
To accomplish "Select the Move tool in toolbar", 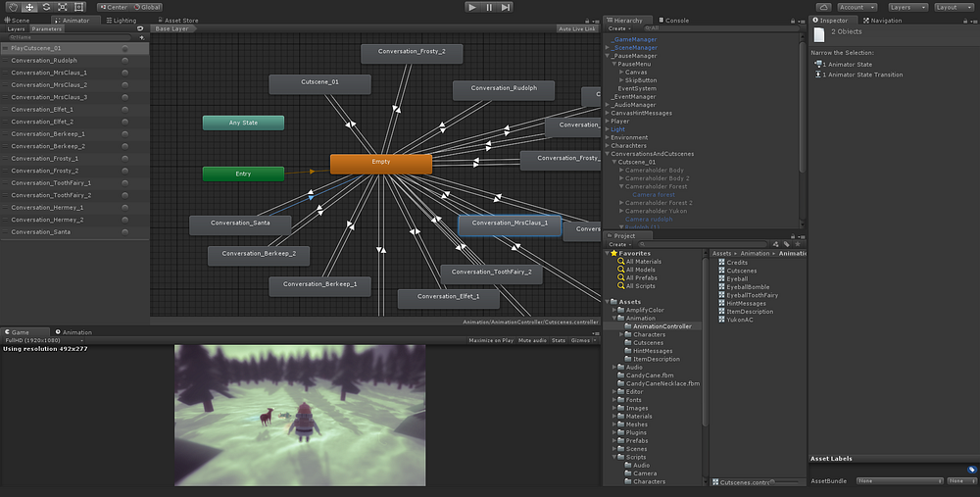I will tap(29, 7).
